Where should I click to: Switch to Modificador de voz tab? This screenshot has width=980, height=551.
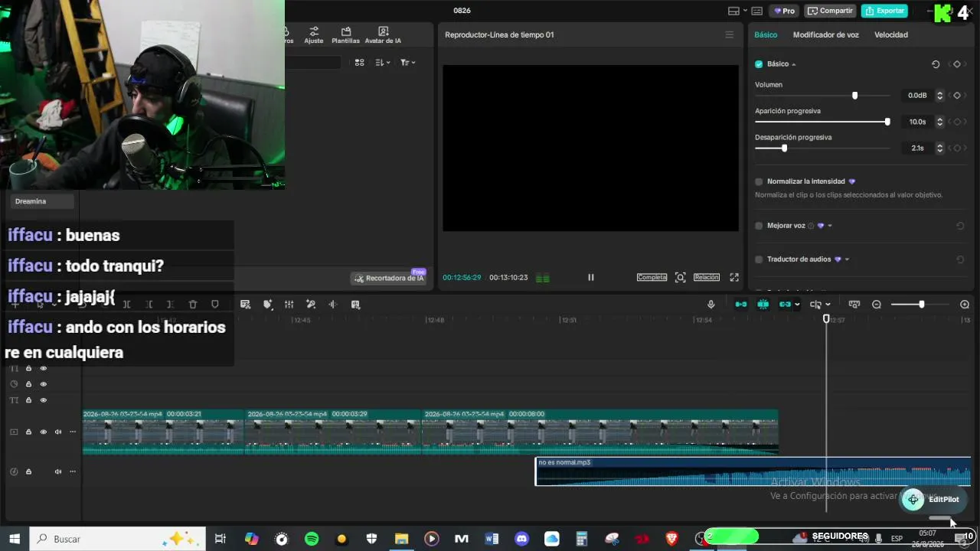pos(826,35)
